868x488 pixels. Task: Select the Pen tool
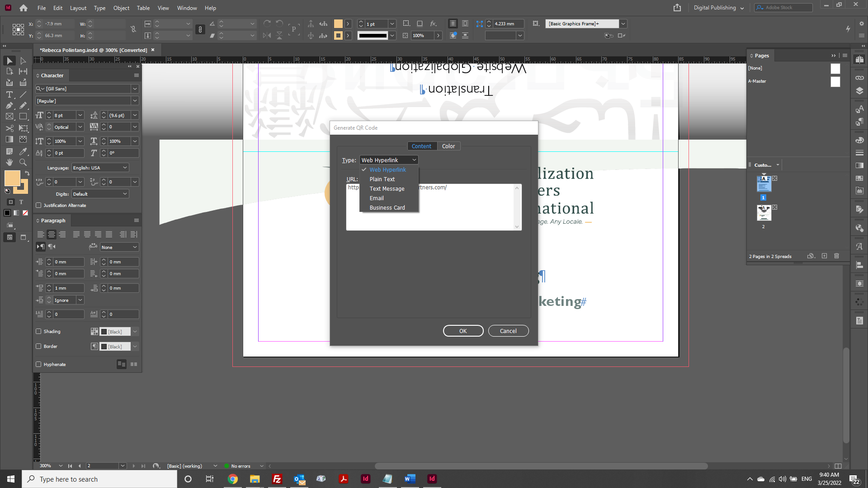[9, 105]
